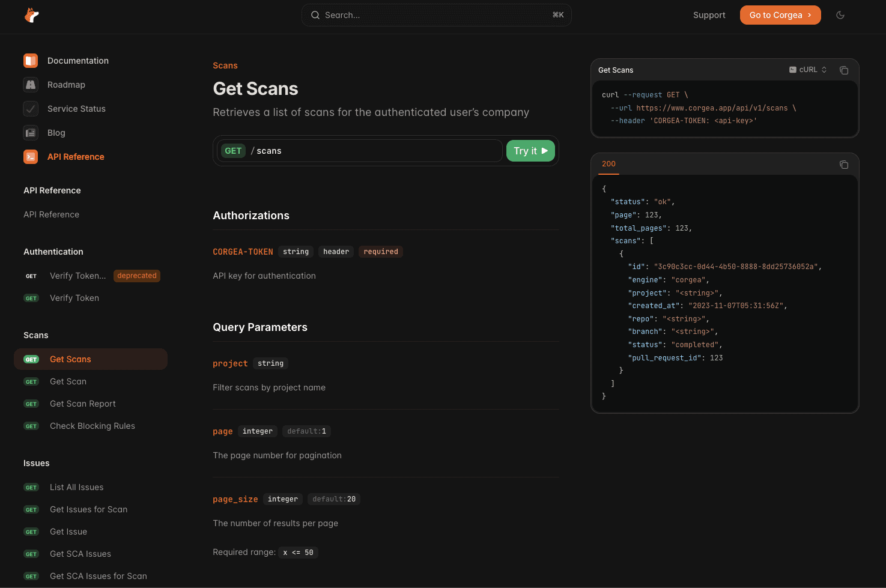Viewport: 886px width, 588px height.
Task: Click the Service Status checkmark icon
Action: [x=31, y=109]
